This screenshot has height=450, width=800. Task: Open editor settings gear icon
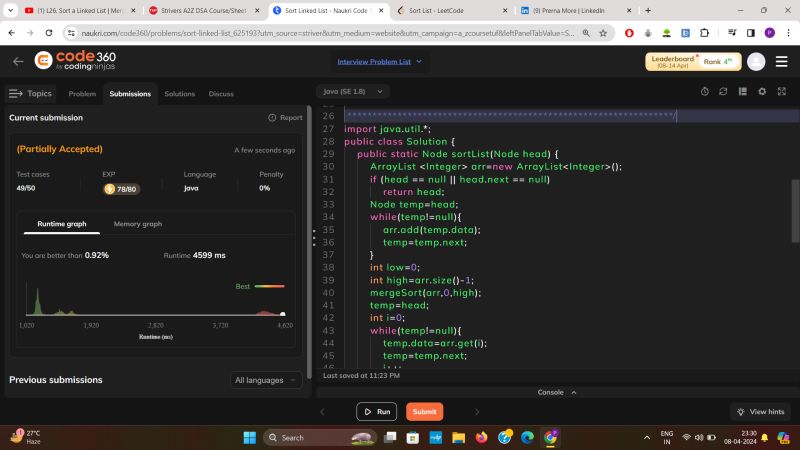(x=762, y=91)
